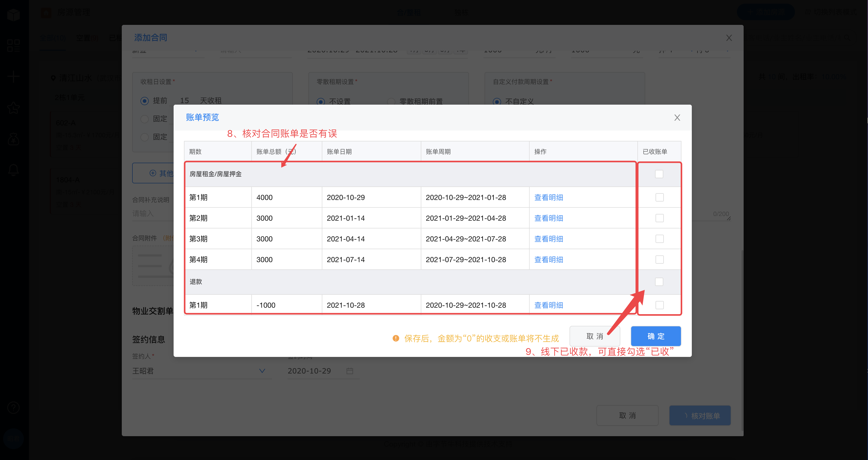Click 核对账单 button in 添加合同 dialog
Viewport: 868px width, 460px height.
[x=700, y=415]
